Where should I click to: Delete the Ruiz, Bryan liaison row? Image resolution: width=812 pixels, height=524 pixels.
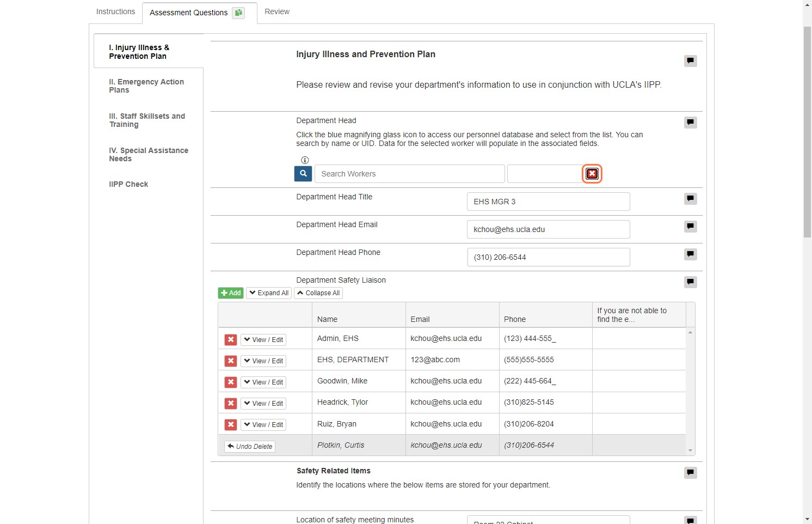[x=231, y=425]
